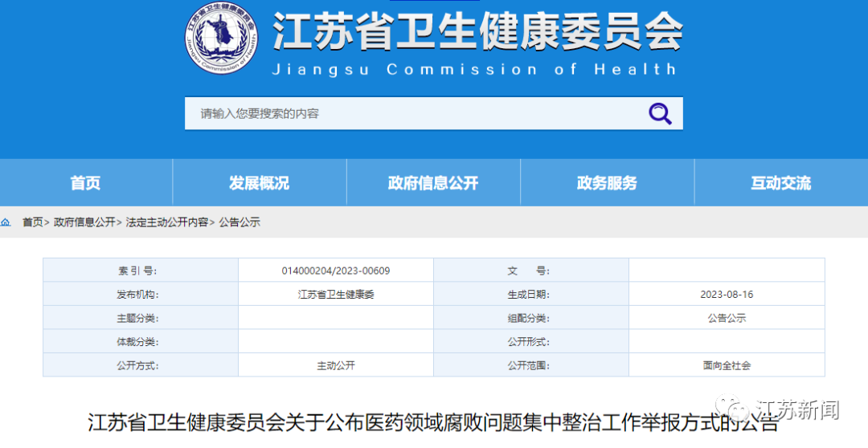Click the home icon in breadcrumb
868x448 pixels.
pyautogui.click(x=6, y=222)
